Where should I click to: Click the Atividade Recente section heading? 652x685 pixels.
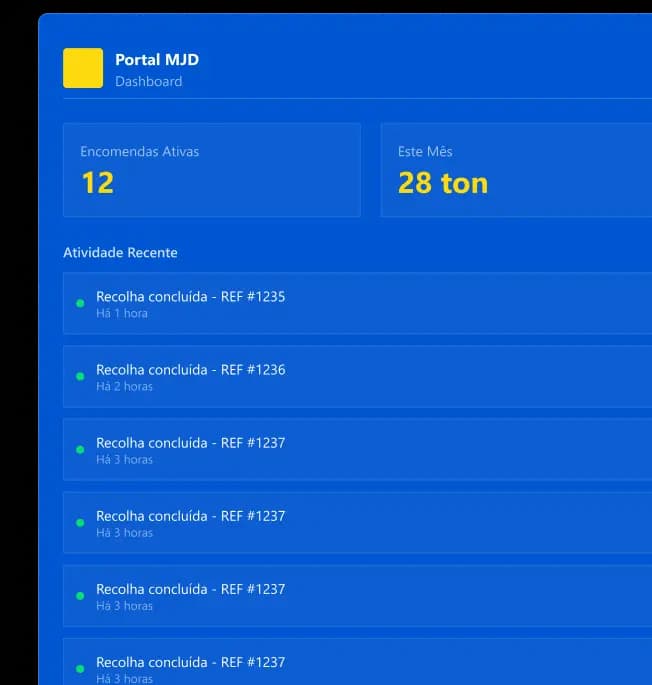click(x=120, y=253)
